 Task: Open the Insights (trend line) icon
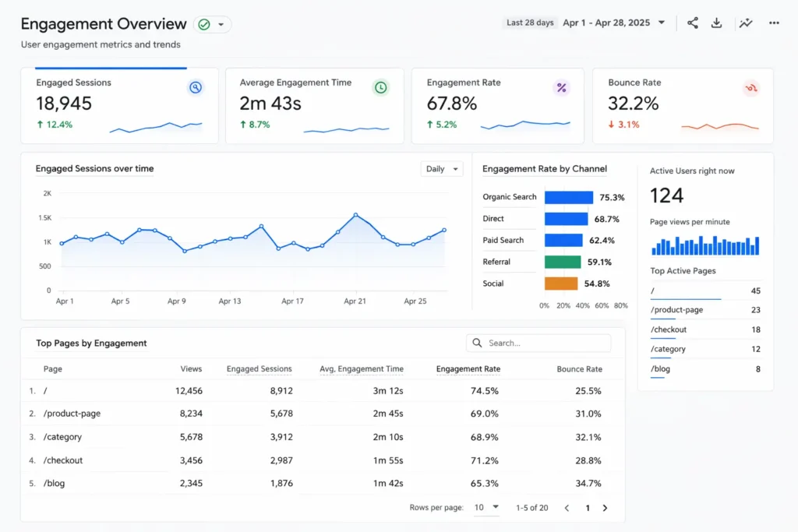point(745,23)
